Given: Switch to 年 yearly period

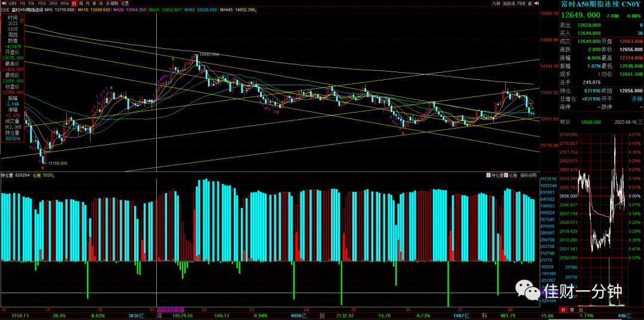Looking at the screenshot, I should (x=101, y=4).
